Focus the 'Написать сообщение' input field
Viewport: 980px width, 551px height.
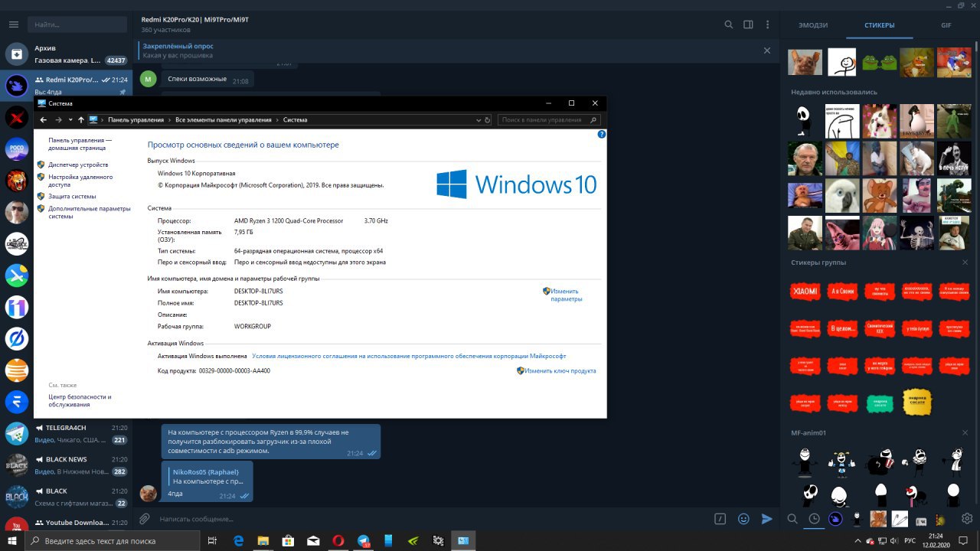point(433,519)
